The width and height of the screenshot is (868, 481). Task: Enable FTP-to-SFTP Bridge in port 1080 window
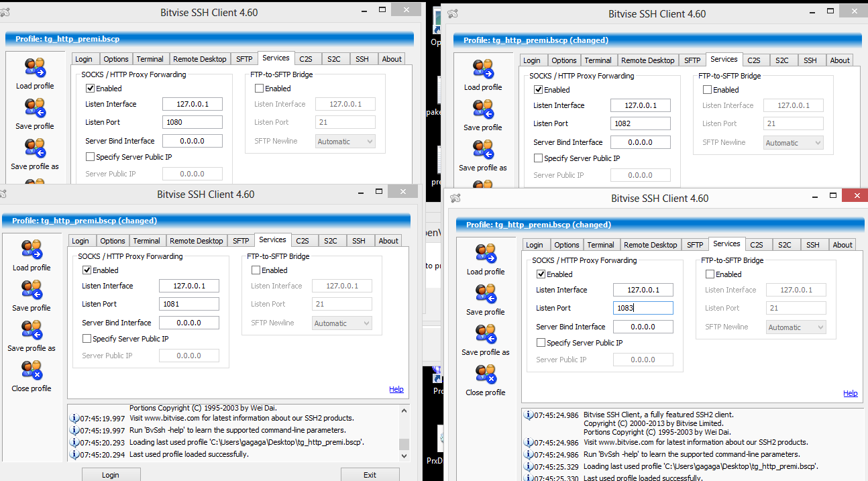tap(259, 88)
